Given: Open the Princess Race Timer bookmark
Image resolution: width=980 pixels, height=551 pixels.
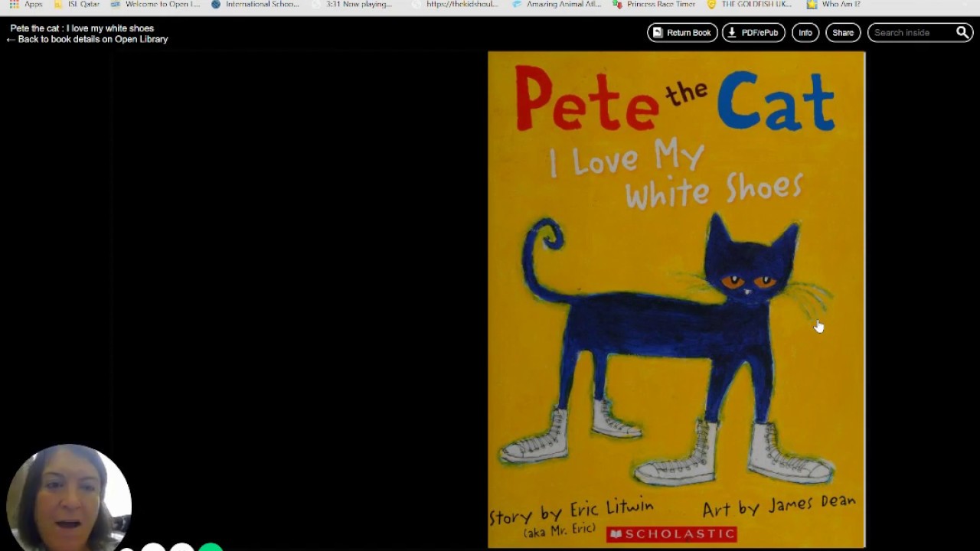Looking at the screenshot, I should [654, 4].
